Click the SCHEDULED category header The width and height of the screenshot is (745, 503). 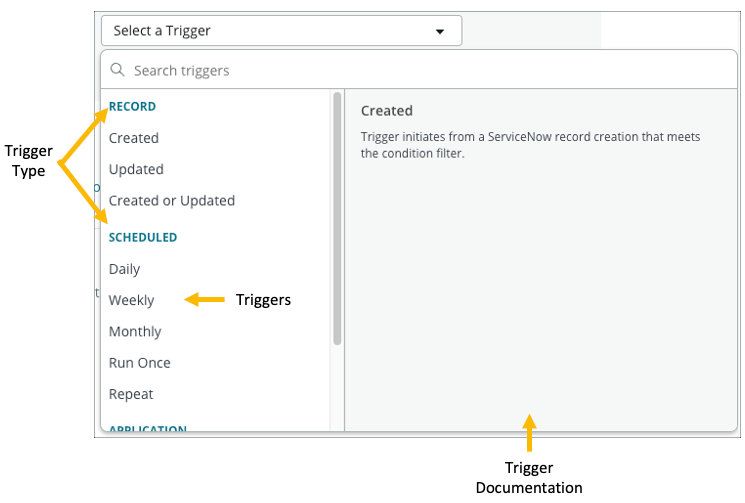pos(143,237)
